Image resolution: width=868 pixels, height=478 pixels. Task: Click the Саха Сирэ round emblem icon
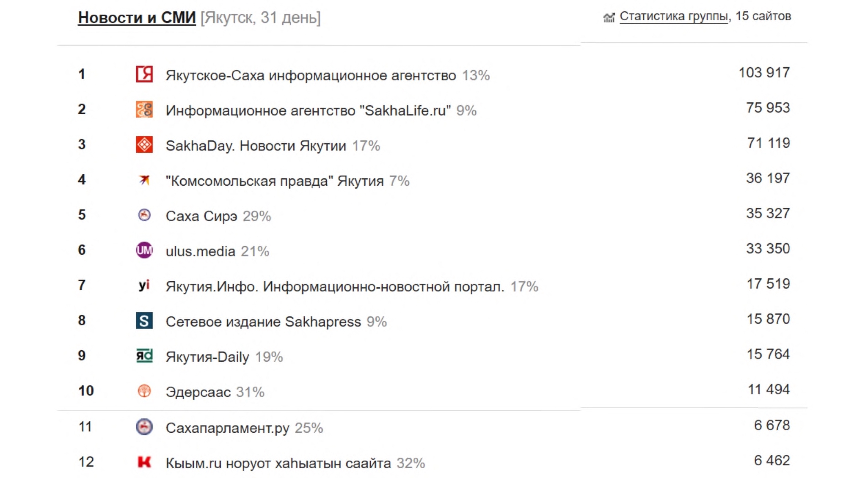point(144,215)
